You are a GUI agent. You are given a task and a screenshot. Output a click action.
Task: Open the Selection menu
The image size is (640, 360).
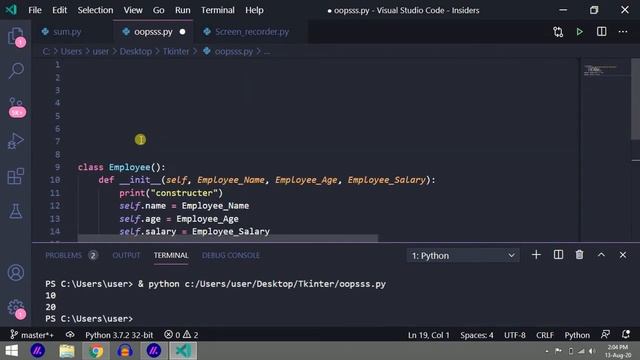pyautogui.click(x=95, y=10)
